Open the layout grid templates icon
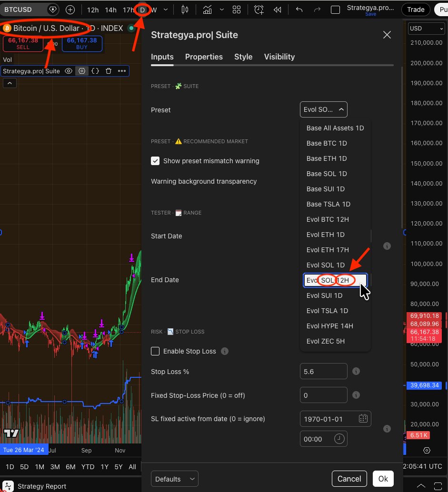This screenshot has width=448, height=492. [x=237, y=10]
